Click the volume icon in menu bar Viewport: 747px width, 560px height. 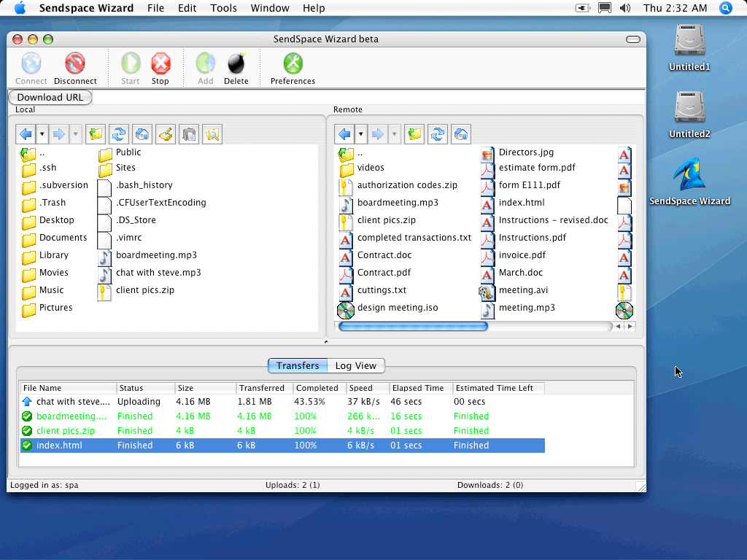pos(625,8)
